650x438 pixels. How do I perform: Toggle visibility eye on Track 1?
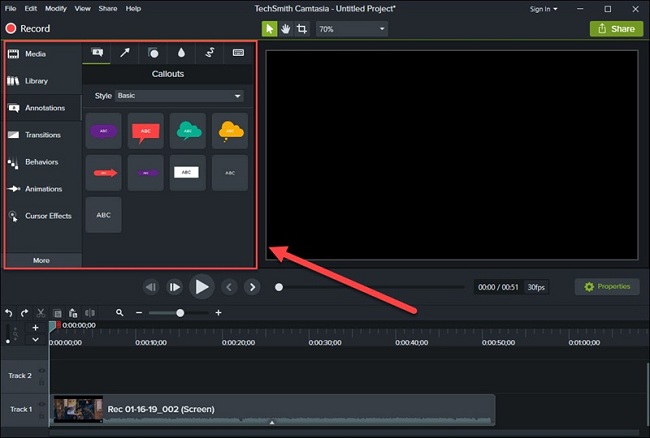click(41, 405)
